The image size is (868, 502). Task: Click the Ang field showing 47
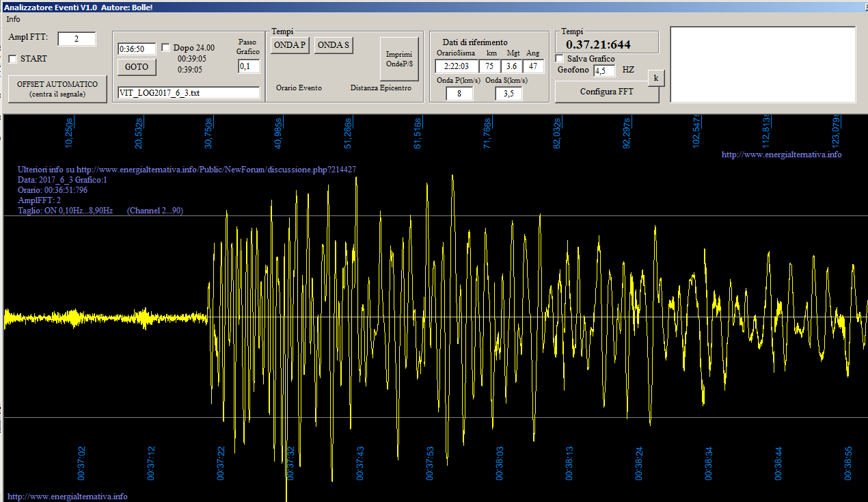tap(533, 66)
